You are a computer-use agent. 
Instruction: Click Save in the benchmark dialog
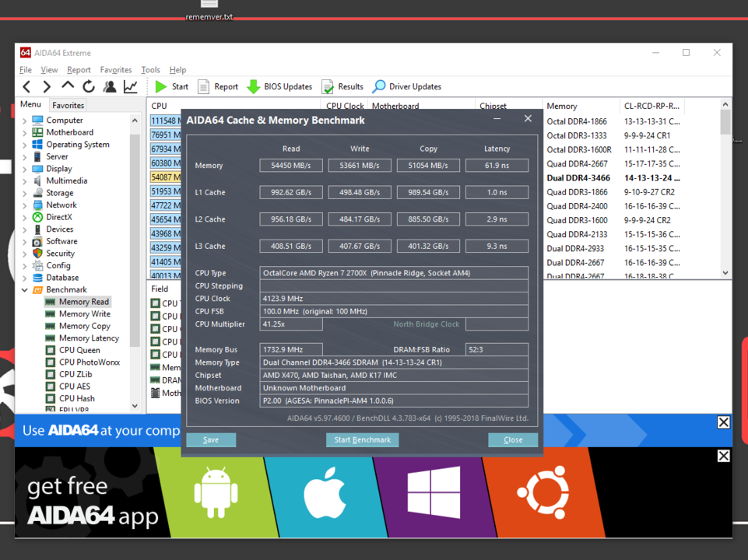(x=211, y=440)
